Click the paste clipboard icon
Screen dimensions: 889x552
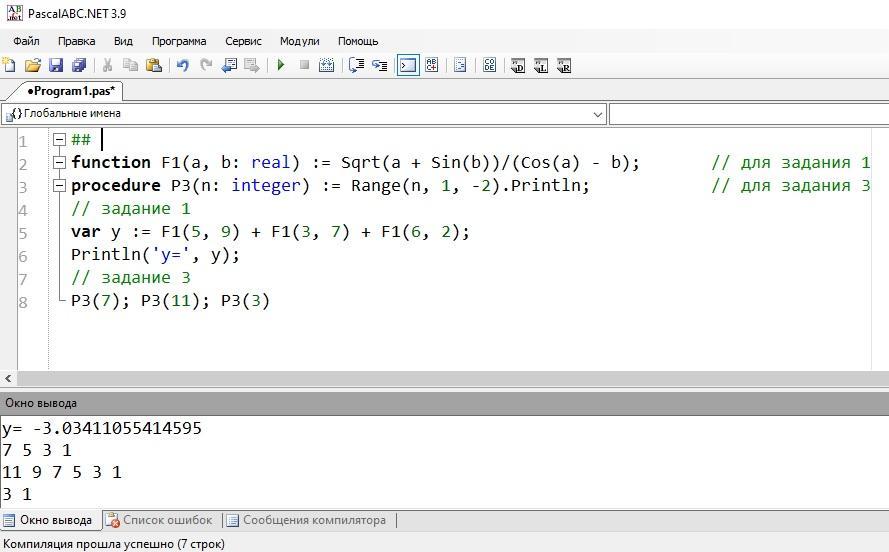pyautogui.click(x=154, y=65)
